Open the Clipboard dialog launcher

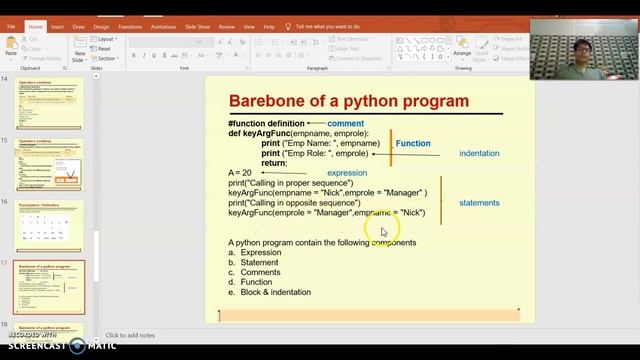[65, 68]
